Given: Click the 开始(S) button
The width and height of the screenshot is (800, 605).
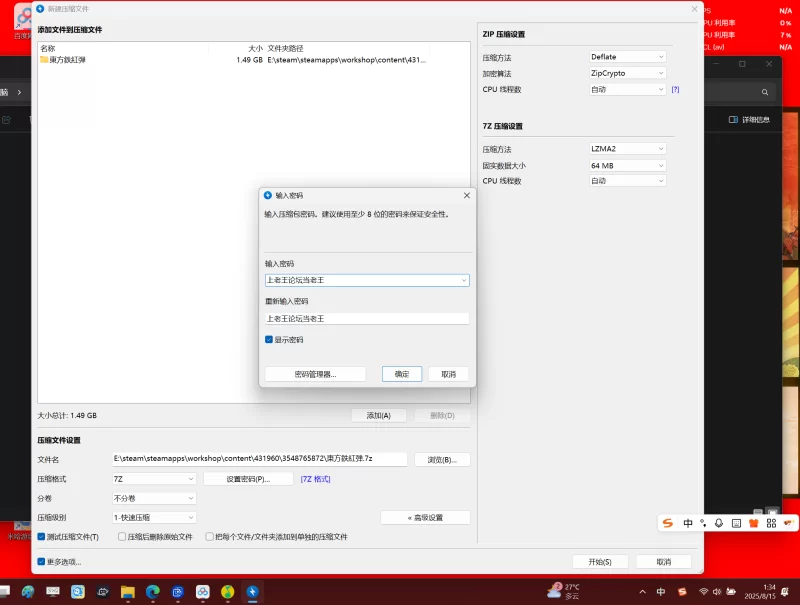Looking at the screenshot, I should coord(600,562).
